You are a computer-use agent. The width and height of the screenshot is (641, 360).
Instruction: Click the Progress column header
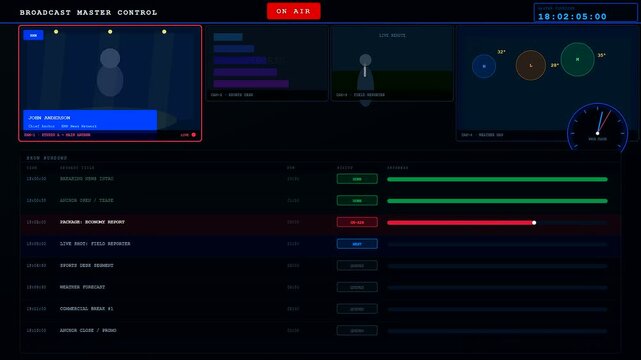(397, 168)
